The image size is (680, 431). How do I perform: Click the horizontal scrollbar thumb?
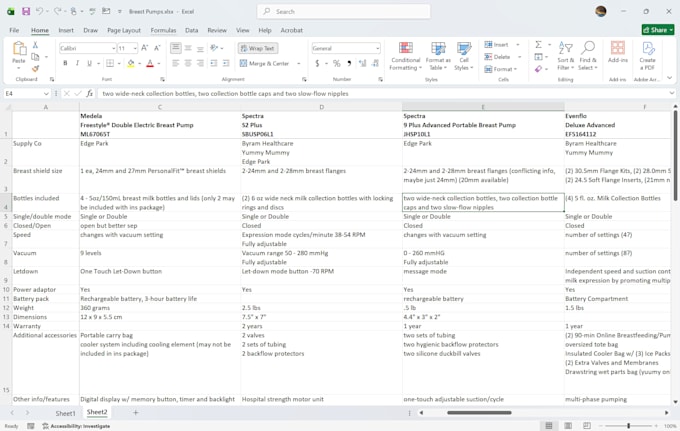click(x=479, y=412)
